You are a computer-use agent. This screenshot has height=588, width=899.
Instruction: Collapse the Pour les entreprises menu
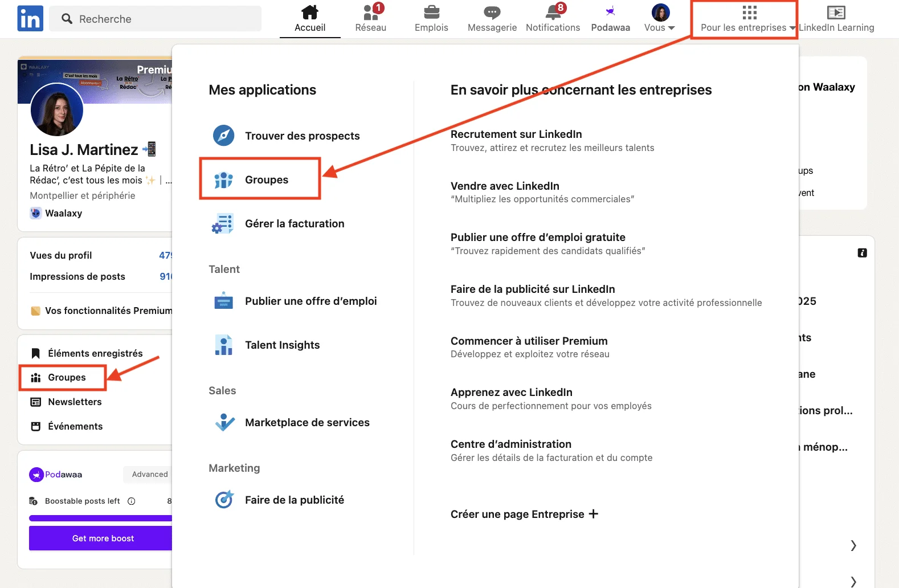[748, 19]
